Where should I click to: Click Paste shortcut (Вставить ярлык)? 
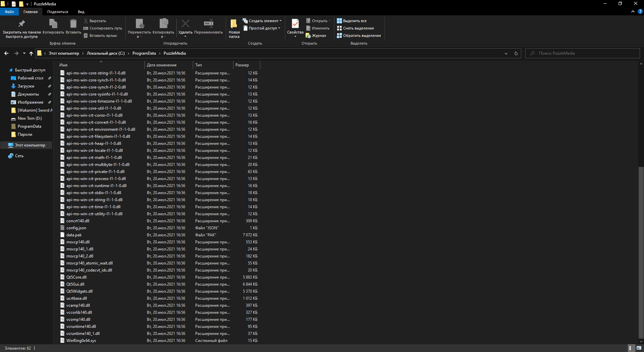pos(100,36)
